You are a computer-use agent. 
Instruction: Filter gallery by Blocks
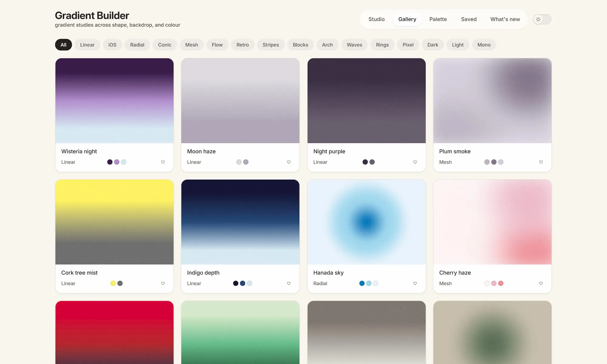[x=300, y=45]
